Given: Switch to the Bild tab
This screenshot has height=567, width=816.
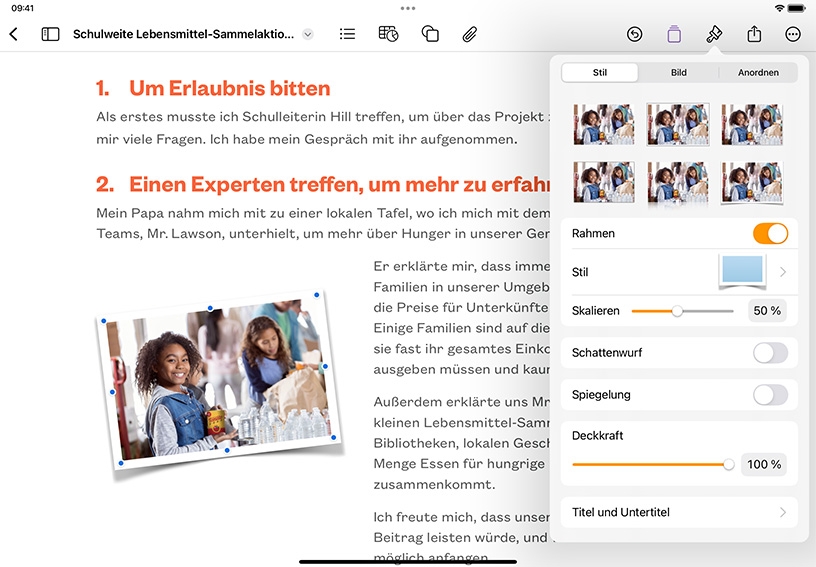Looking at the screenshot, I should click(x=679, y=73).
